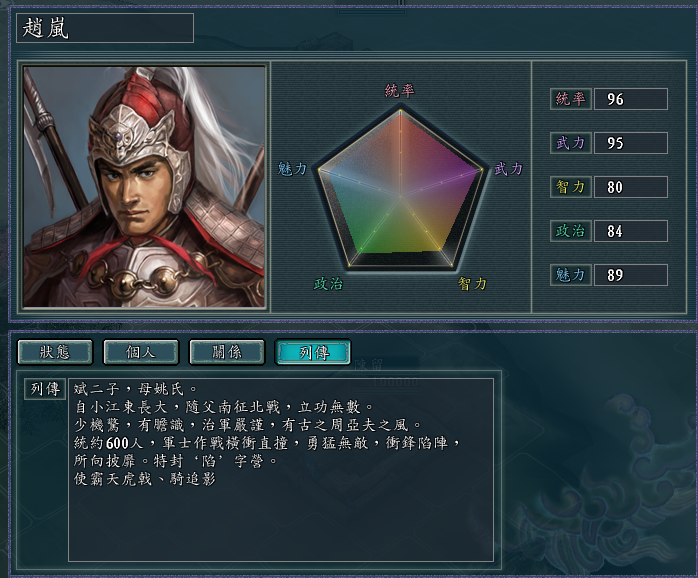Click the 統率 value box showing 96
The height and width of the screenshot is (578, 698).
pyautogui.click(x=630, y=99)
